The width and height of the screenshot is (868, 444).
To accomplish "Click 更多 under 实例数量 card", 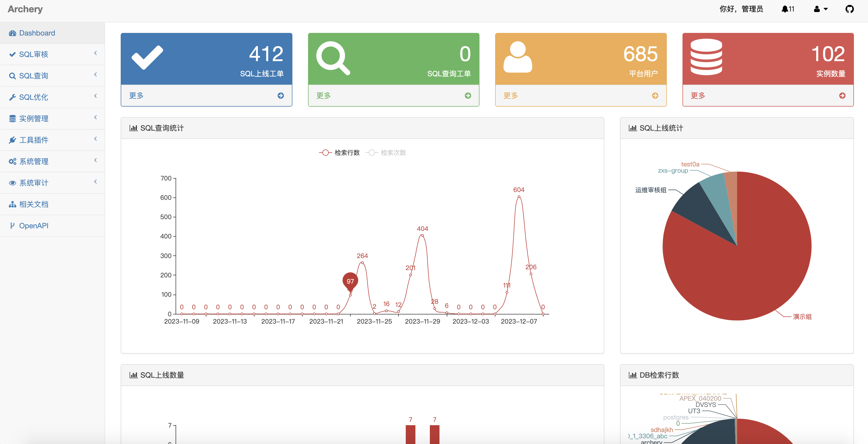I will click(x=698, y=96).
